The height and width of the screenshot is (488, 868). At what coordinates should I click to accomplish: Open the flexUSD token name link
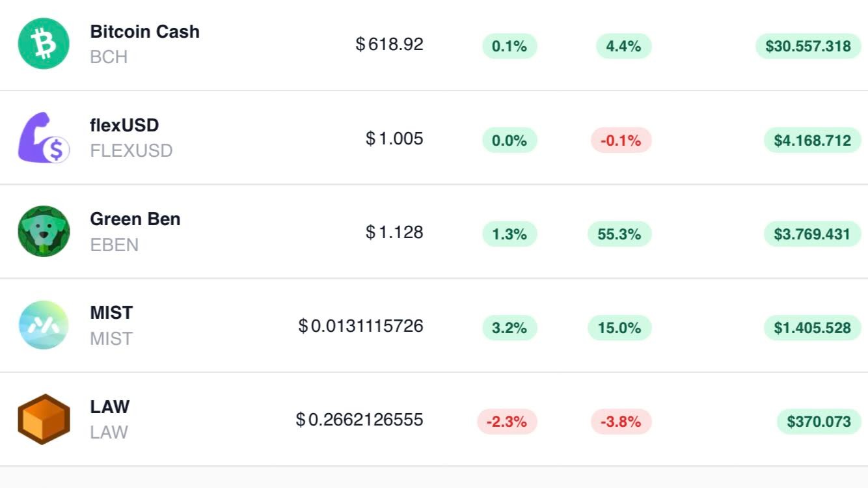(x=124, y=125)
